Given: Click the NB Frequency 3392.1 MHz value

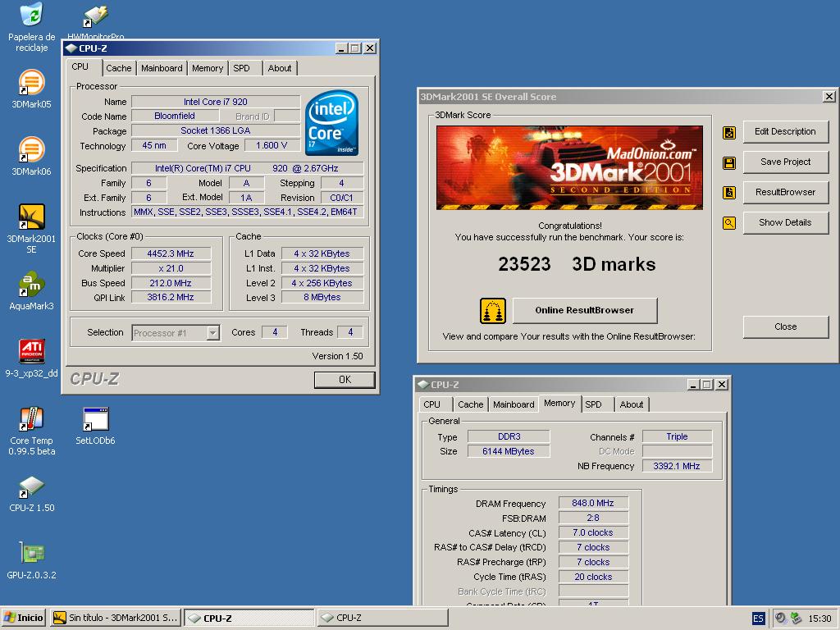Looking at the screenshot, I should [677, 466].
